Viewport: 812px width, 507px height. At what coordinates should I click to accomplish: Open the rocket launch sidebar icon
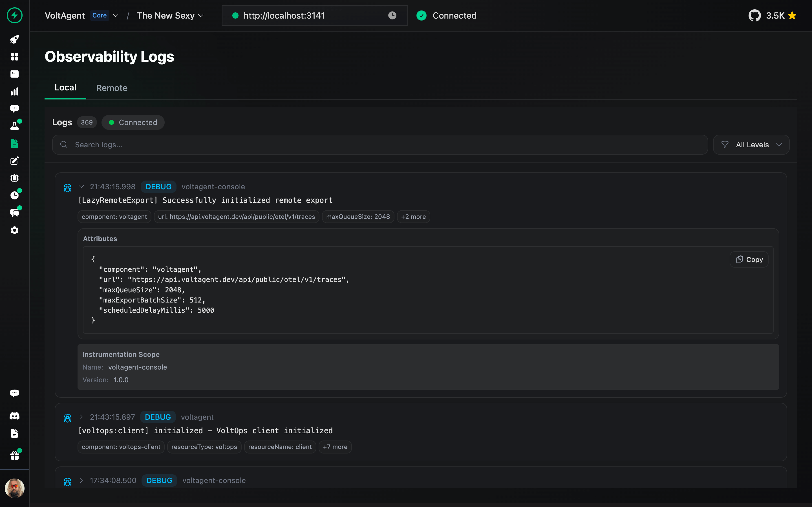point(14,39)
